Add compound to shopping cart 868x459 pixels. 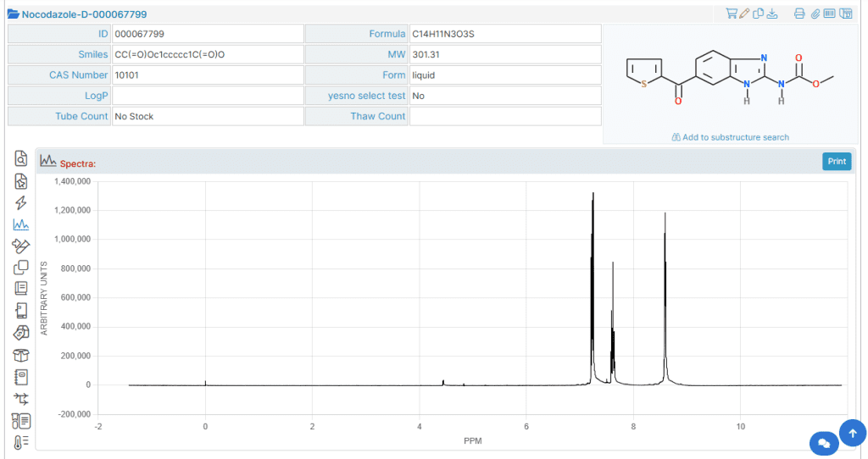(732, 14)
